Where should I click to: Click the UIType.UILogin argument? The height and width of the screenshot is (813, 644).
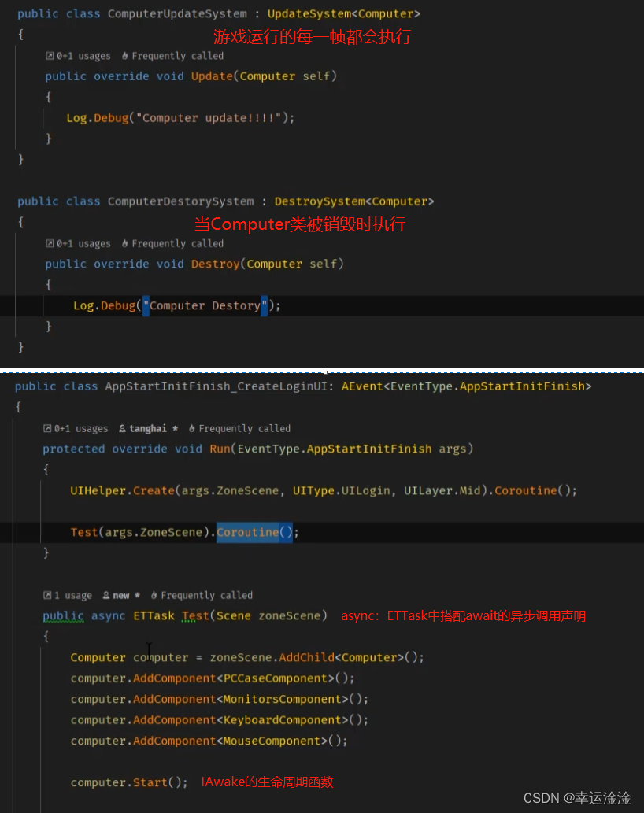tap(341, 490)
